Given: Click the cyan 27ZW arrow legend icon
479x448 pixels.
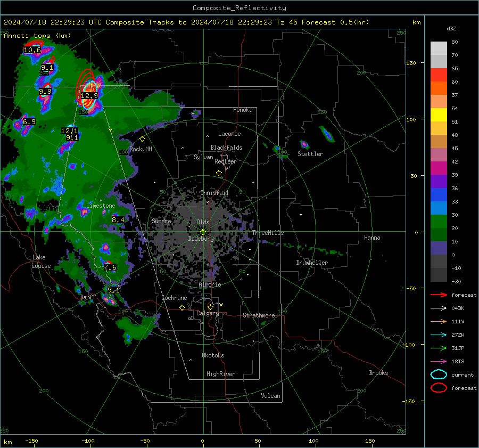Looking at the screenshot, I should 439,335.
